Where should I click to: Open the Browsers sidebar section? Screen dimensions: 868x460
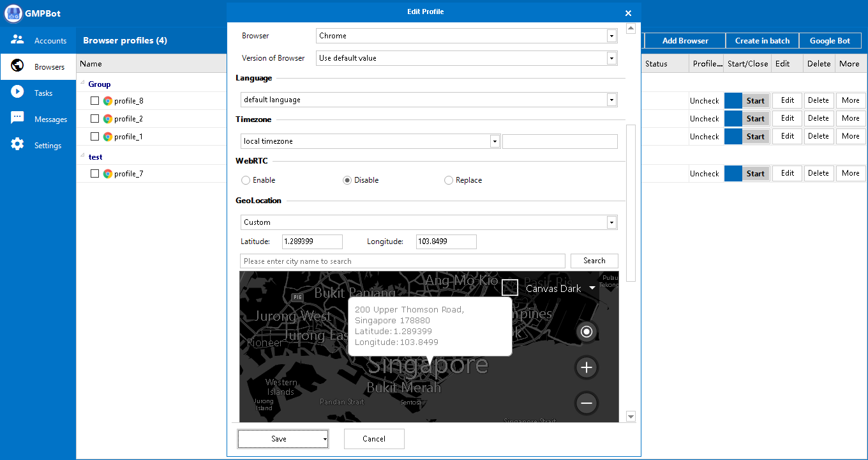[x=38, y=66]
